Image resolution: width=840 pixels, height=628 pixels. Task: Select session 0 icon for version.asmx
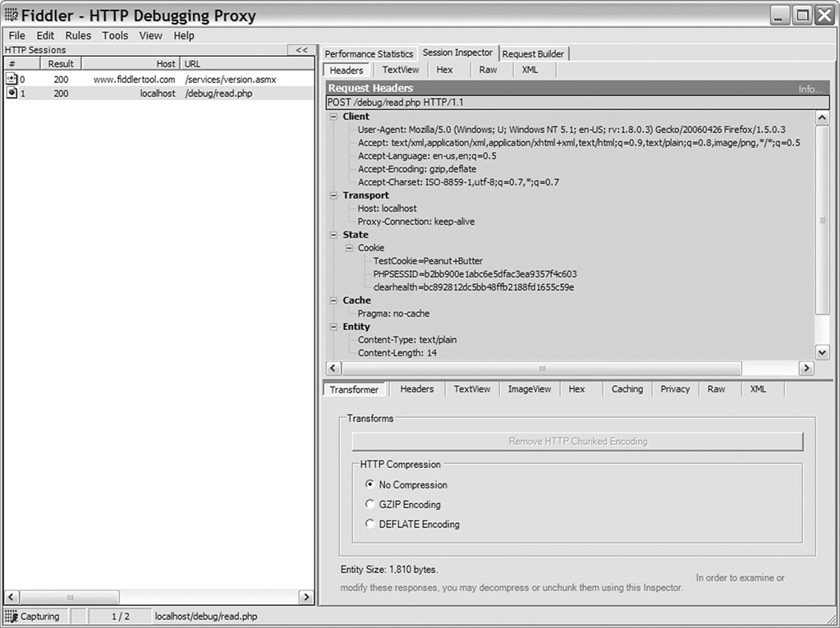[x=11, y=80]
